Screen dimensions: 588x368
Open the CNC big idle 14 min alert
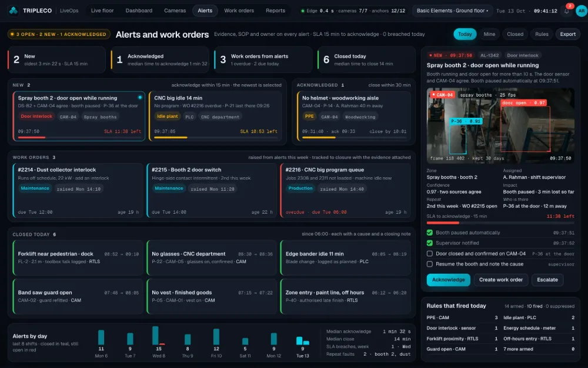216,116
